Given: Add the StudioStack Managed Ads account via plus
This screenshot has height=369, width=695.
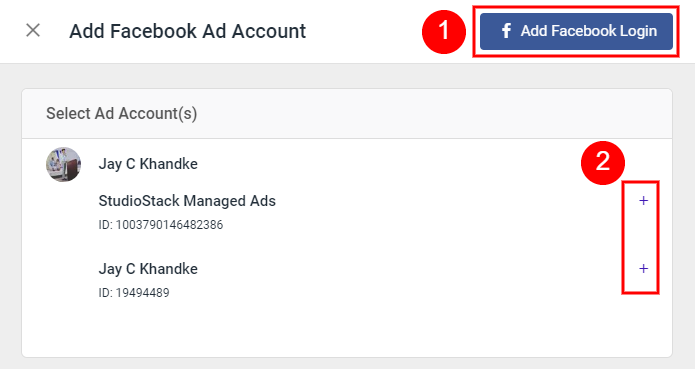Looking at the screenshot, I should click(x=643, y=201).
